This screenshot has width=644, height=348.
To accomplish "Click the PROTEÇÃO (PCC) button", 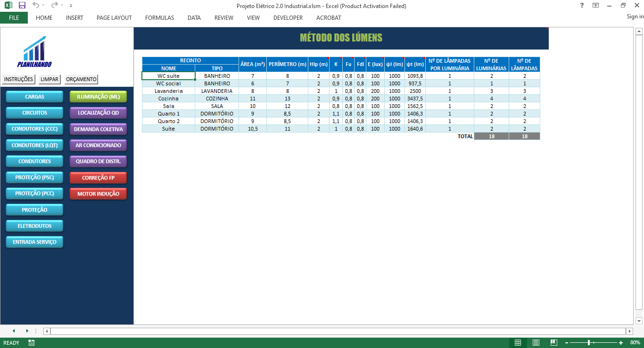I will [x=34, y=194].
